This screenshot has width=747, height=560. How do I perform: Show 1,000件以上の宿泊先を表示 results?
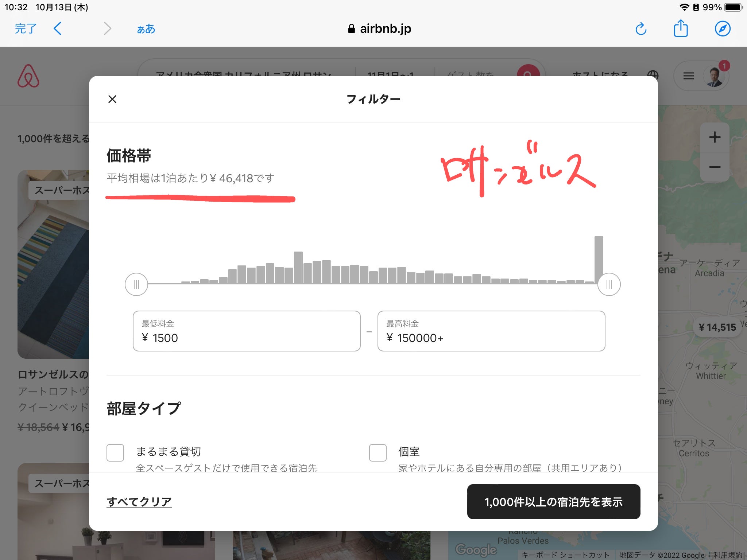[553, 502]
